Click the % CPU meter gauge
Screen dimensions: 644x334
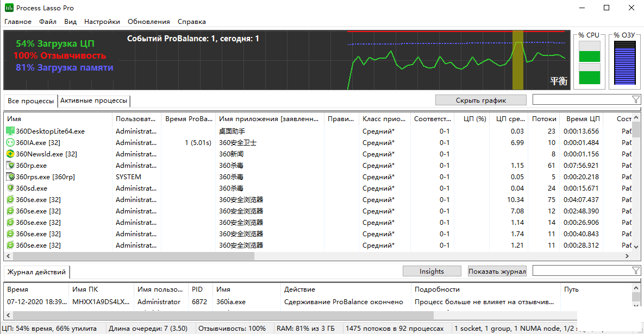point(589,62)
